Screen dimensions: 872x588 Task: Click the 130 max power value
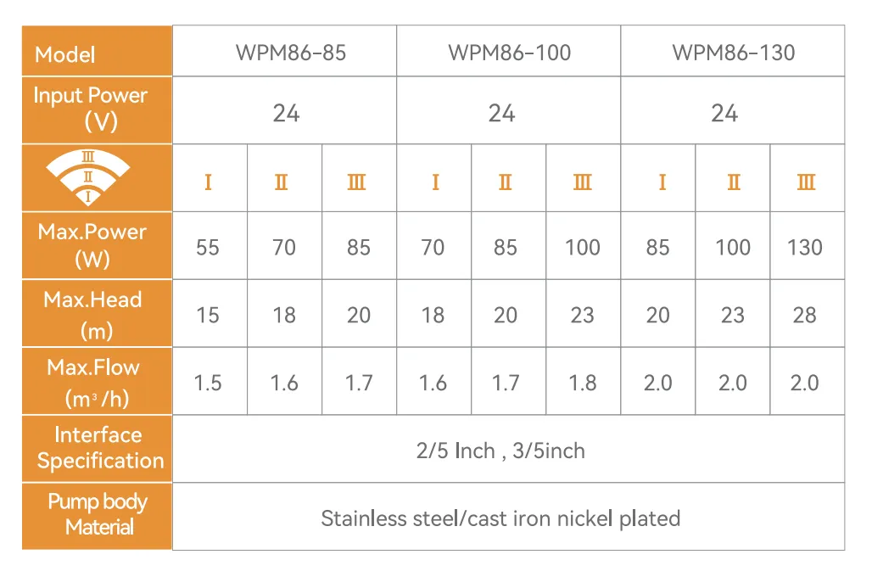(804, 247)
